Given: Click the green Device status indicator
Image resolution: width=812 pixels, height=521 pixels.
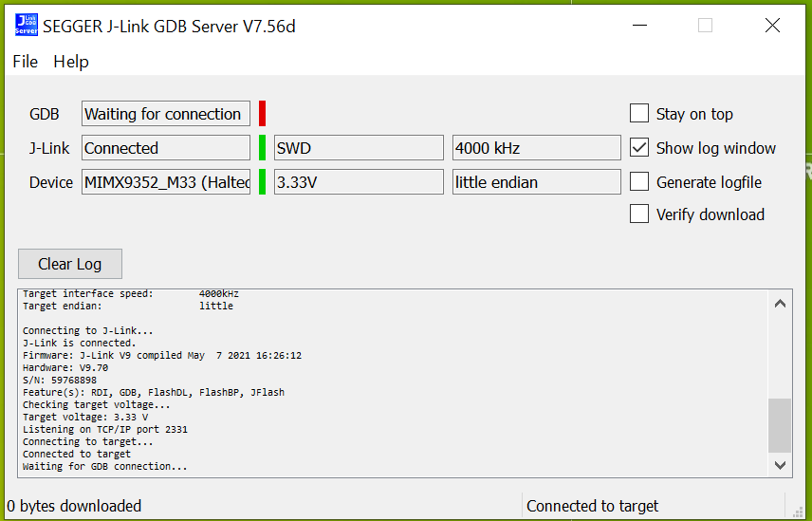Looking at the screenshot, I should pos(262,182).
